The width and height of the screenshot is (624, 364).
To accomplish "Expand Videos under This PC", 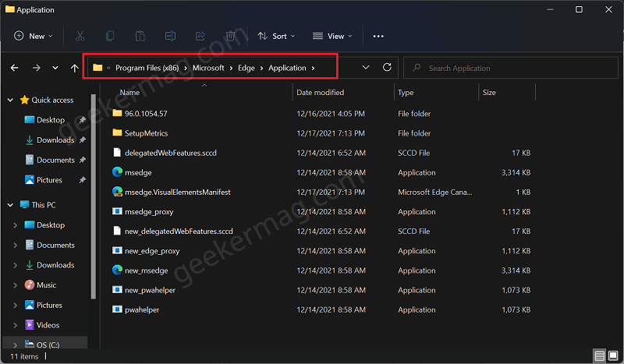I will pyautogui.click(x=15, y=325).
